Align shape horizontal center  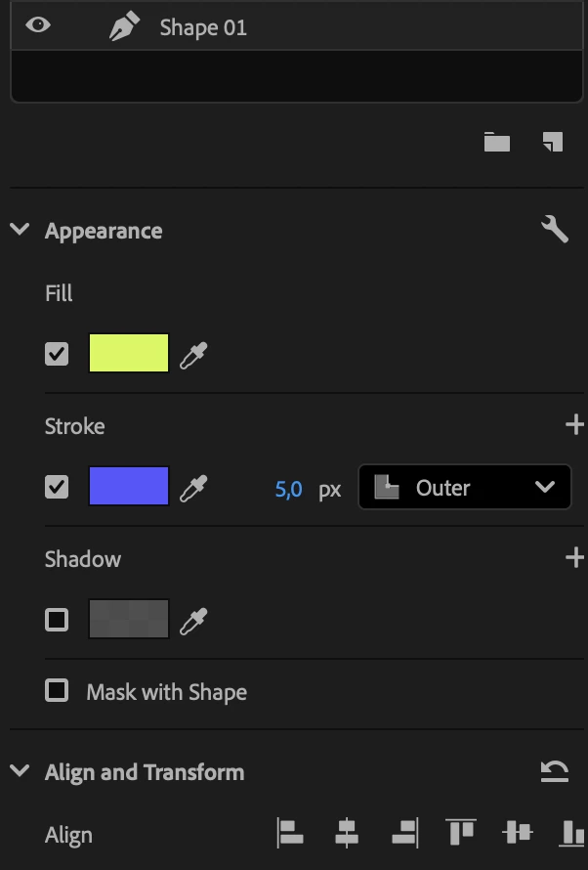[347, 834]
